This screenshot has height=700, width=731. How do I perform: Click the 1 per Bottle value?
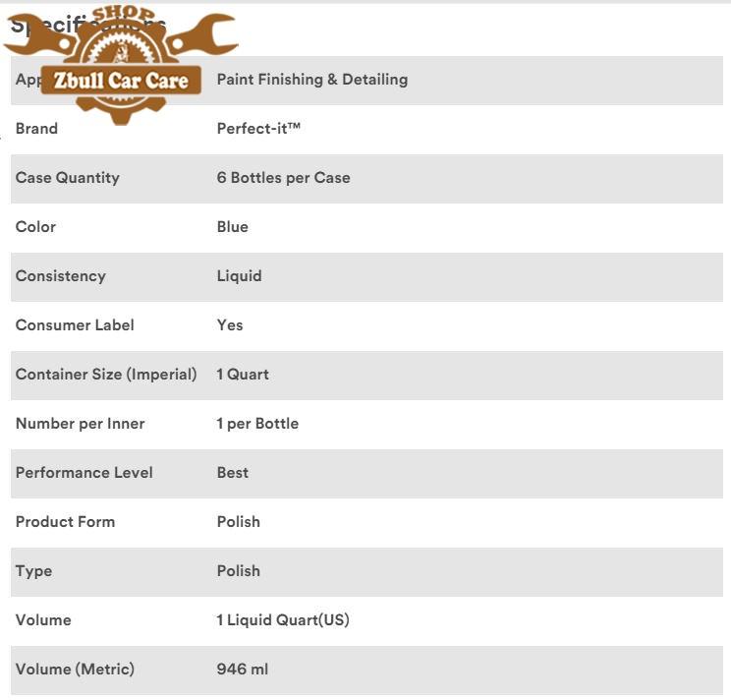pyautogui.click(x=257, y=424)
